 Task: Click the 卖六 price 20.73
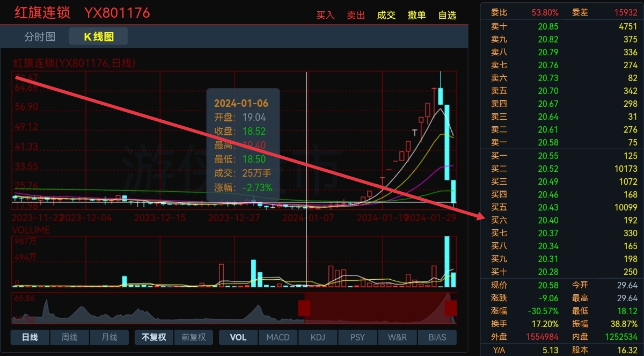coord(548,78)
